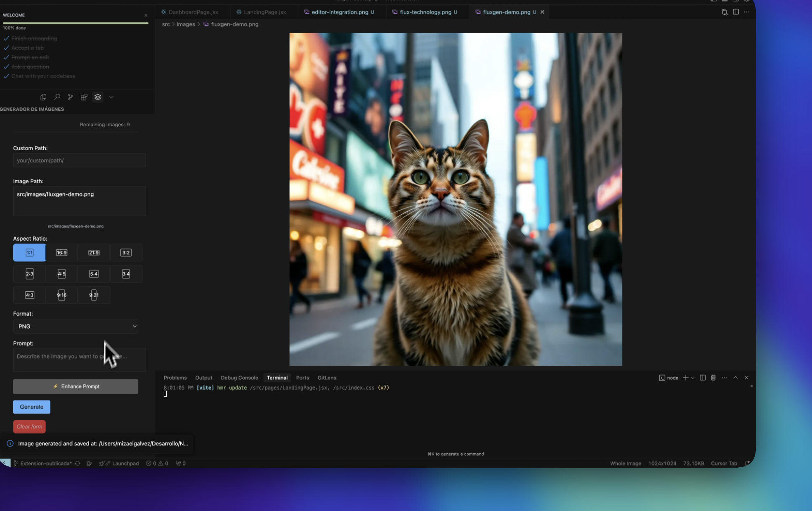Select the 9:16 aspect ratio

(x=61, y=295)
